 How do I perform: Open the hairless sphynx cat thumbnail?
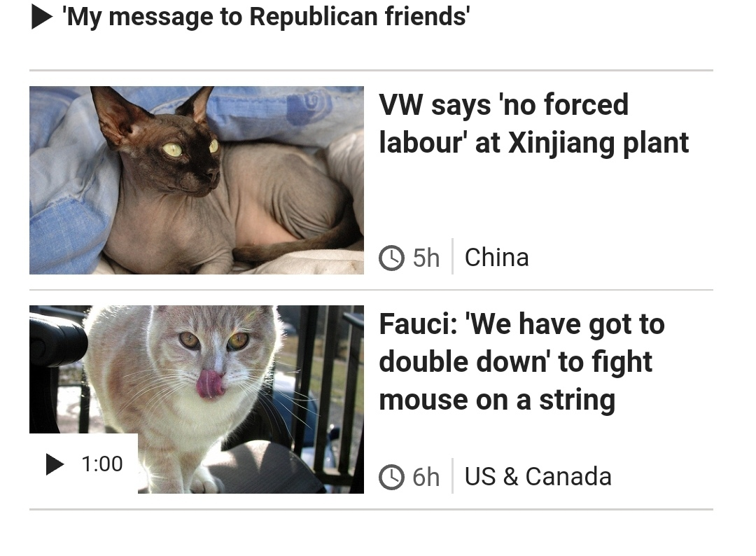[197, 181]
